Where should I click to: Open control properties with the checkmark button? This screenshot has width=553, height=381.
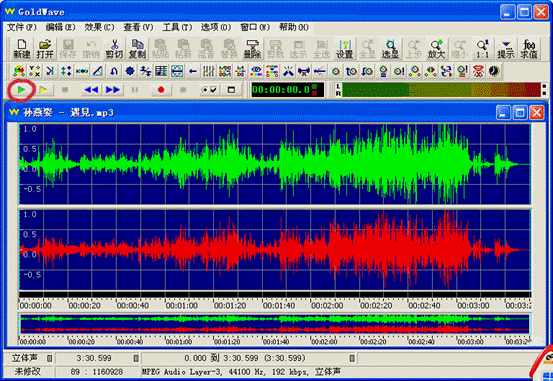pyautogui.click(x=209, y=90)
